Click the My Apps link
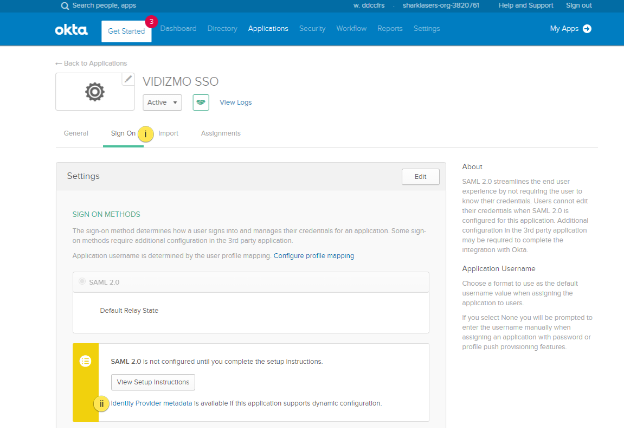 point(564,29)
